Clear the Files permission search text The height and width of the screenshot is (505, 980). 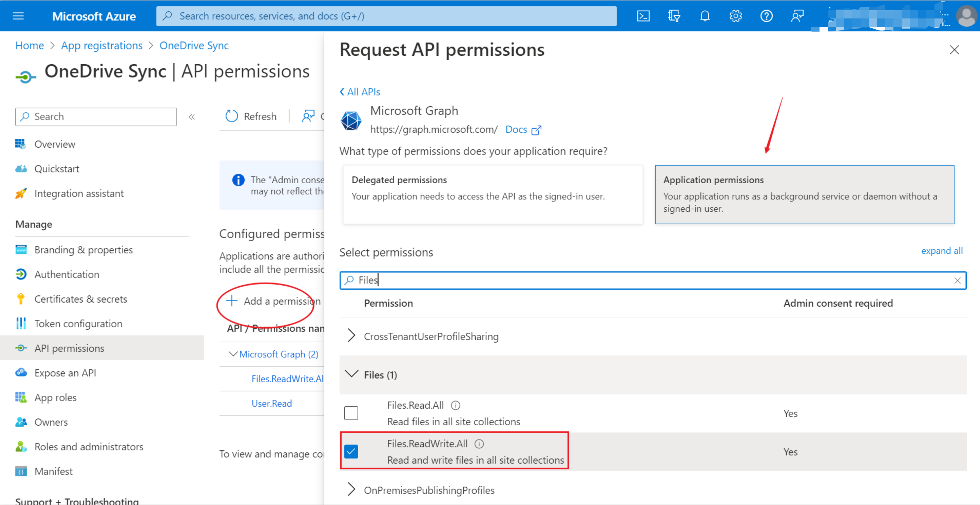957,281
